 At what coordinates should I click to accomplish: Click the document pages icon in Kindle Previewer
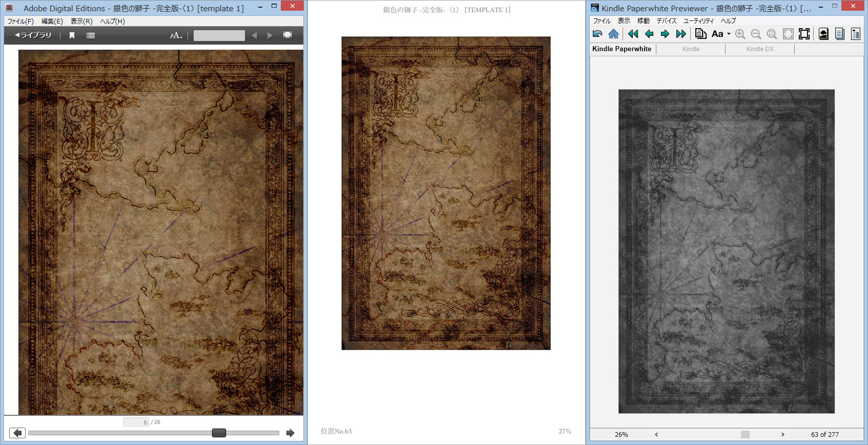(701, 34)
